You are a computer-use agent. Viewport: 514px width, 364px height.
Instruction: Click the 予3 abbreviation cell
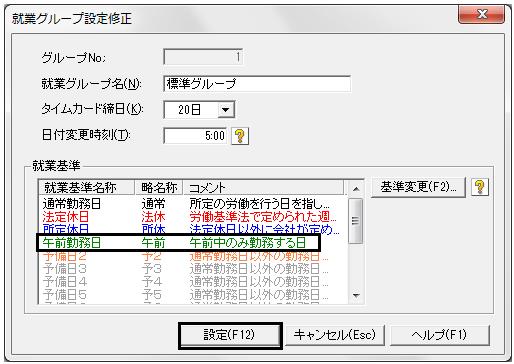pyautogui.click(x=152, y=269)
